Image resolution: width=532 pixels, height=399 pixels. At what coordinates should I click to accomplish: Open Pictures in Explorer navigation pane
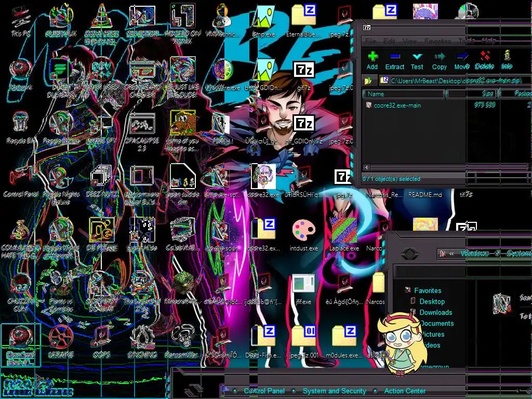[x=433, y=334]
